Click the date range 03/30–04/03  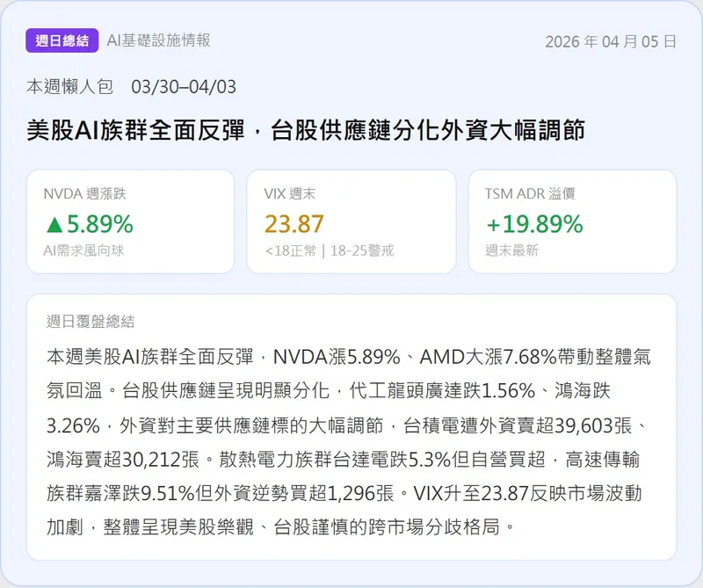pyautogui.click(x=184, y=86)
